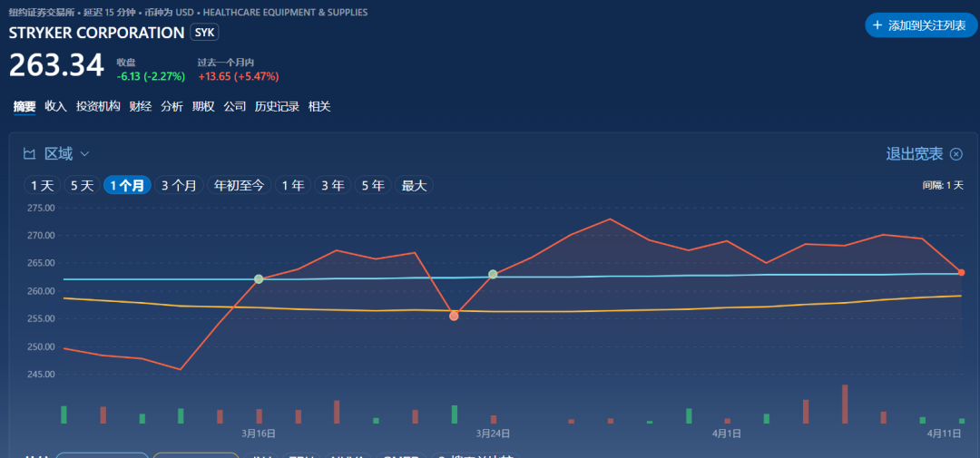Add stock via 添加到关注列表 button
Screen dimensions: 980x458
tap(921, 25)
